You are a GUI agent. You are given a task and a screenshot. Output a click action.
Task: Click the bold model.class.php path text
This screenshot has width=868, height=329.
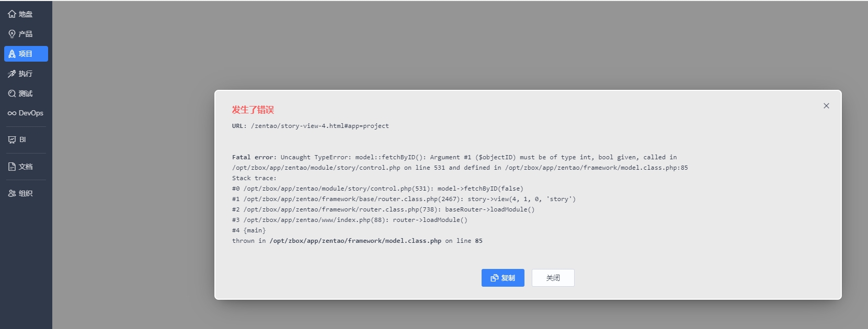tap(356, 241)
